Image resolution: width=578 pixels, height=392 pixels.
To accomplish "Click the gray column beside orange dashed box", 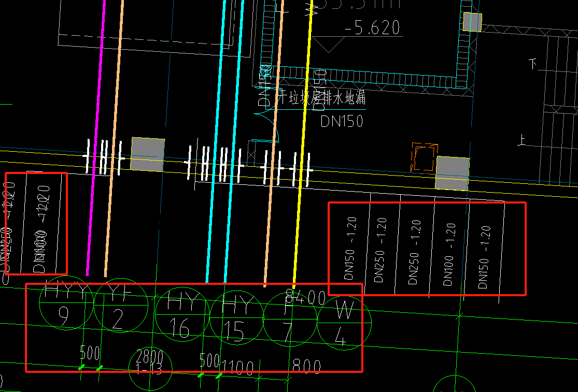I will [453, 173].
